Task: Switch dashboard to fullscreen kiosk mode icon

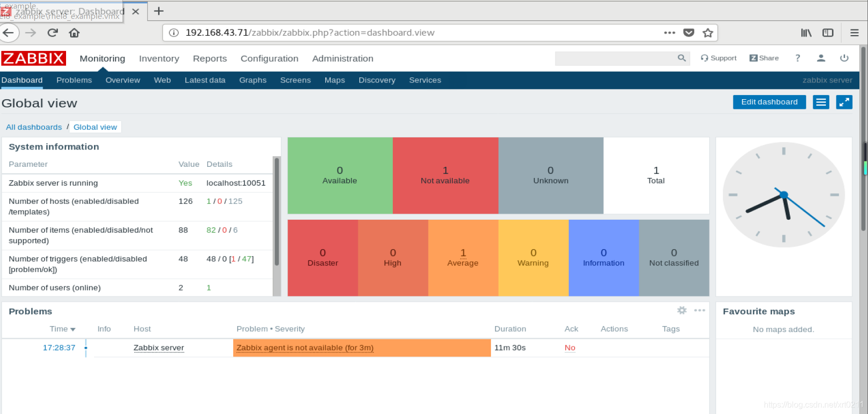Action: coord(844,102)
